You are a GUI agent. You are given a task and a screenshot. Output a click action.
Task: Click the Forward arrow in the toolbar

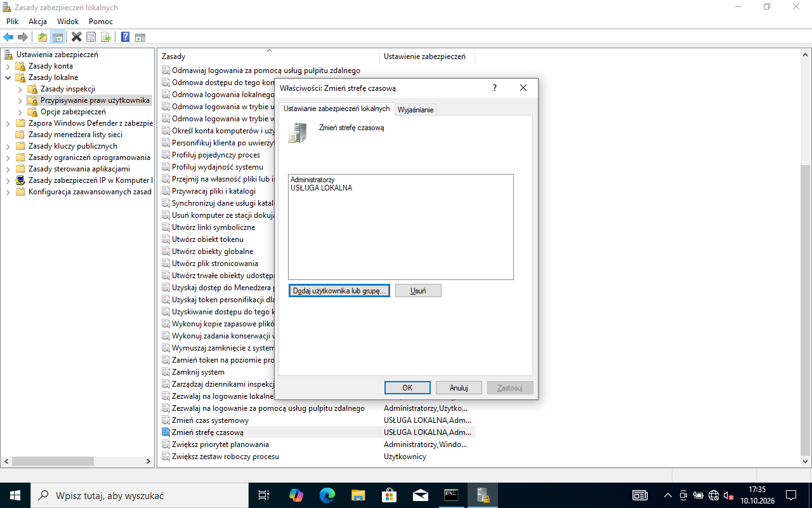pos(23,37)
